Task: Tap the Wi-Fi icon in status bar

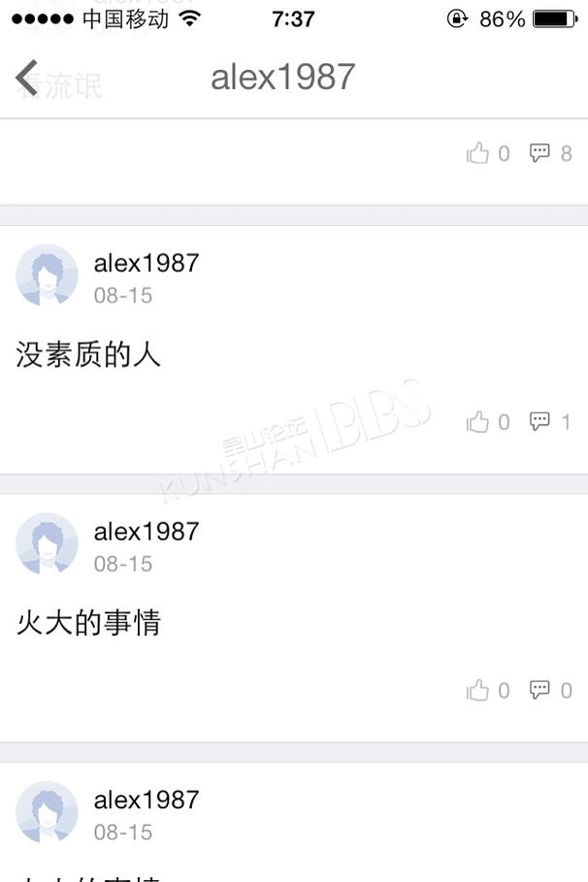Action: coord(190,18)
